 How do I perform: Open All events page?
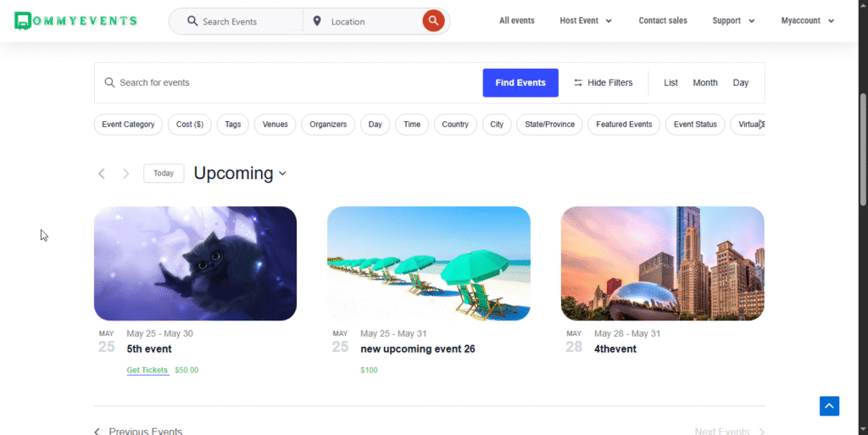tap(517, 21)
